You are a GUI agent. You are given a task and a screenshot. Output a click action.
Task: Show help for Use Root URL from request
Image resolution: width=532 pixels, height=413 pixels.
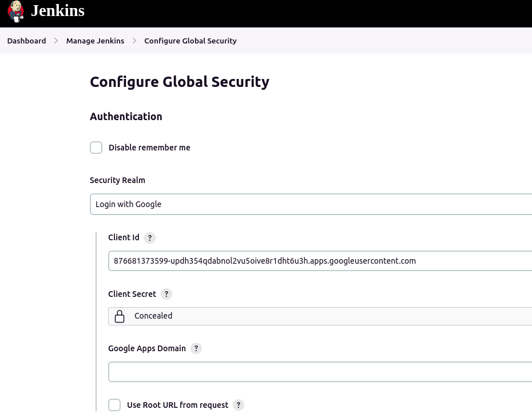239,405
